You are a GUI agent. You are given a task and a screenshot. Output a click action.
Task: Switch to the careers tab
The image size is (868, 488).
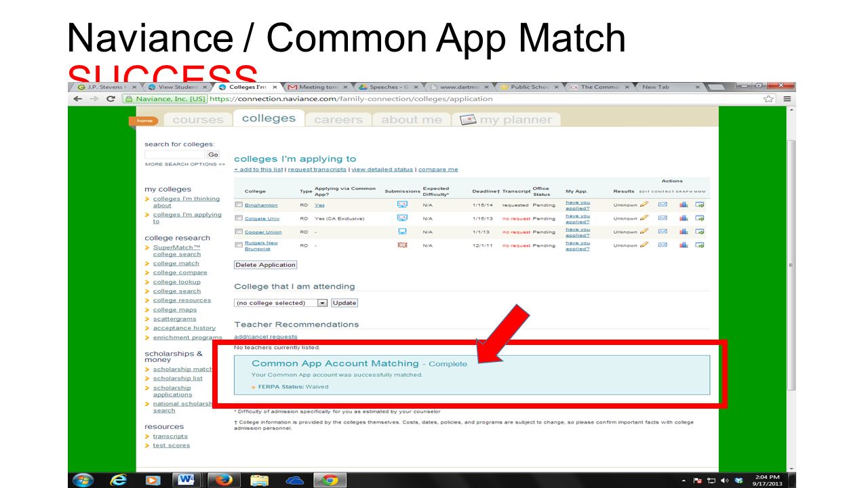[x=338, y=120]
